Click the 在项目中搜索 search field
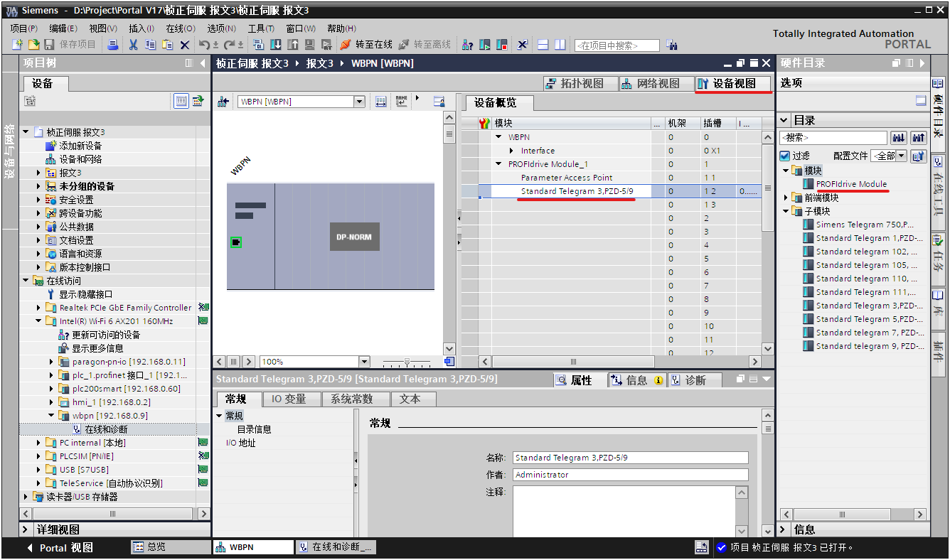 (x=617, y=45)
